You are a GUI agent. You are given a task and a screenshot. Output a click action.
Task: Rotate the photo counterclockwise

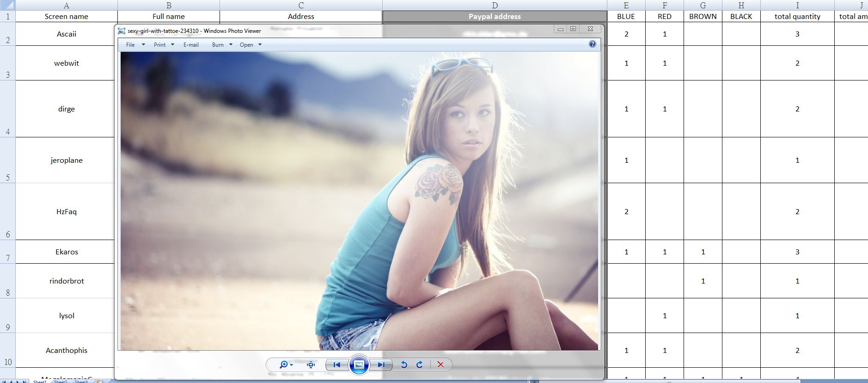click(x=403, y=365)
